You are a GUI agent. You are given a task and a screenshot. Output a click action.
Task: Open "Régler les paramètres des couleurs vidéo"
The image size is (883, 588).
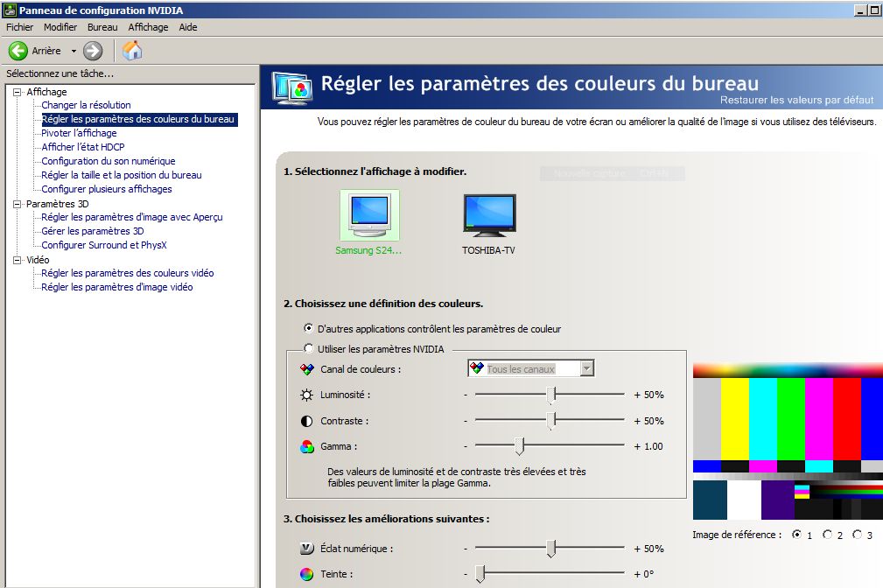pyautogui.click(x=127, y=273)
